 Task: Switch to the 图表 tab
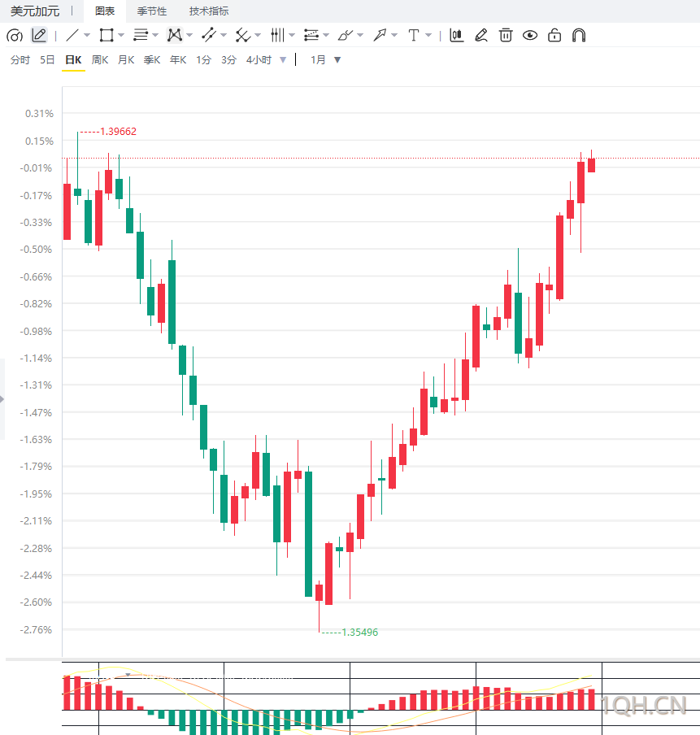(105, 11)
